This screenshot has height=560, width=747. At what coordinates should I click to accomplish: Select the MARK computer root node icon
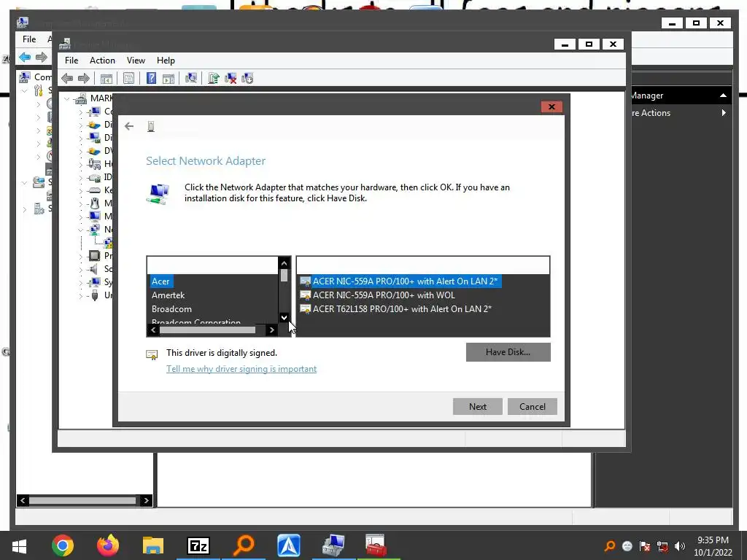pos(81,98)
